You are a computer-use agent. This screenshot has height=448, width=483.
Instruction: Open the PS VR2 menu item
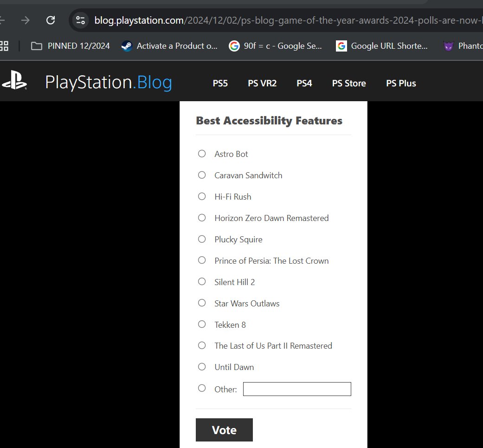click(x=262, y=83)
